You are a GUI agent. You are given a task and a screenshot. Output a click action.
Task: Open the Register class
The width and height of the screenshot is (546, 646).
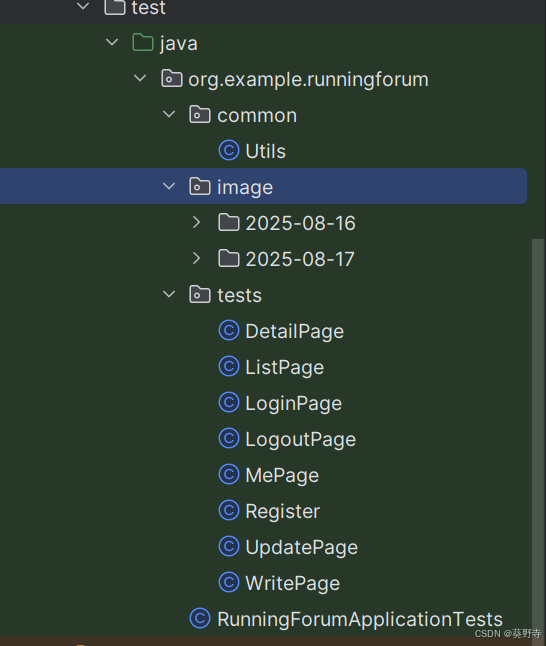(283, 512)
